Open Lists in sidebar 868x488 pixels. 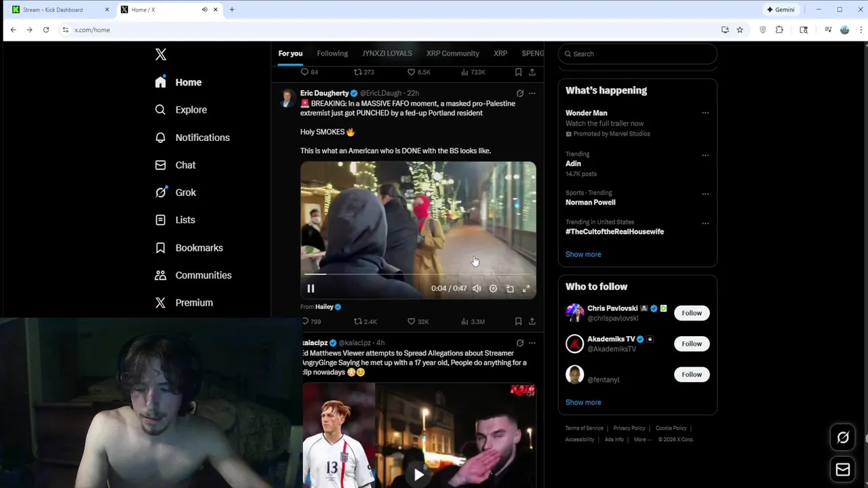[x=175, y=220]
